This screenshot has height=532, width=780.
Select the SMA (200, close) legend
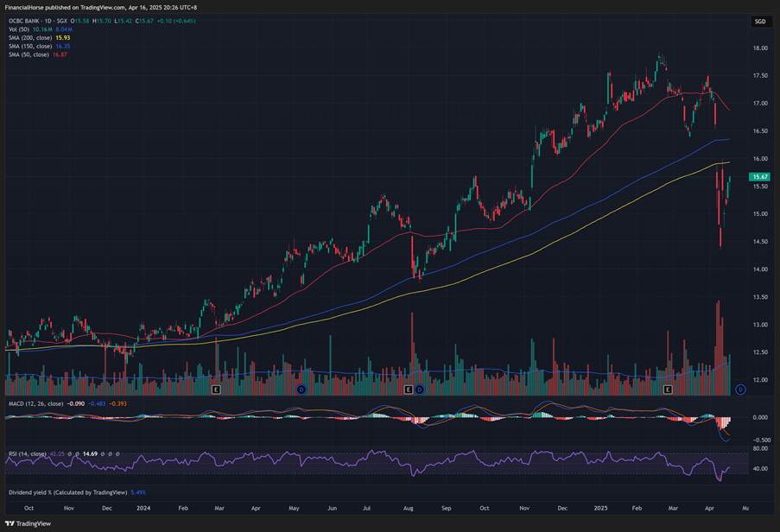tap(30, 38)
